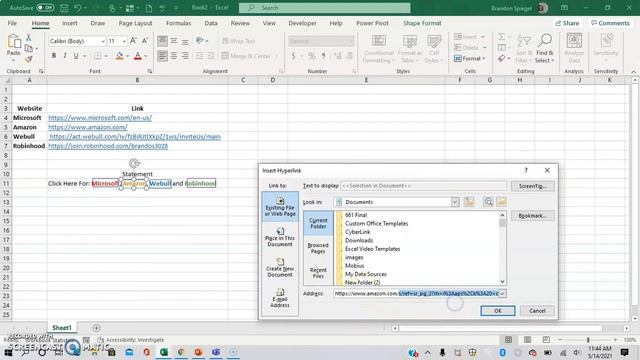Open the join.robinhood.com hyperlink

(x=108, y=146)
